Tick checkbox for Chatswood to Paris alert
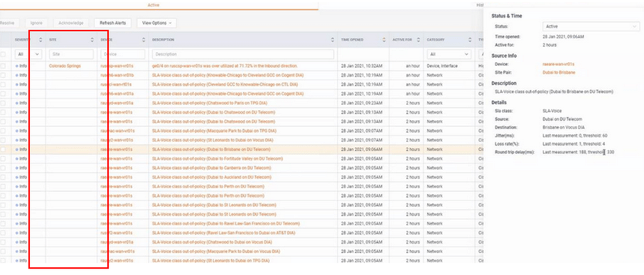The width and height of the screenshot is (644, 275). 4,103
